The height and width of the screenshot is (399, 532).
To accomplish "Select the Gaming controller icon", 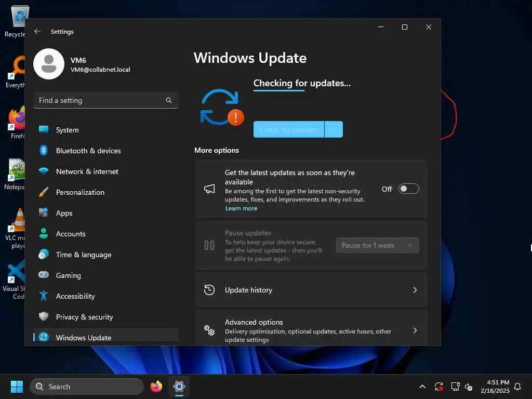I will (44, 275).
